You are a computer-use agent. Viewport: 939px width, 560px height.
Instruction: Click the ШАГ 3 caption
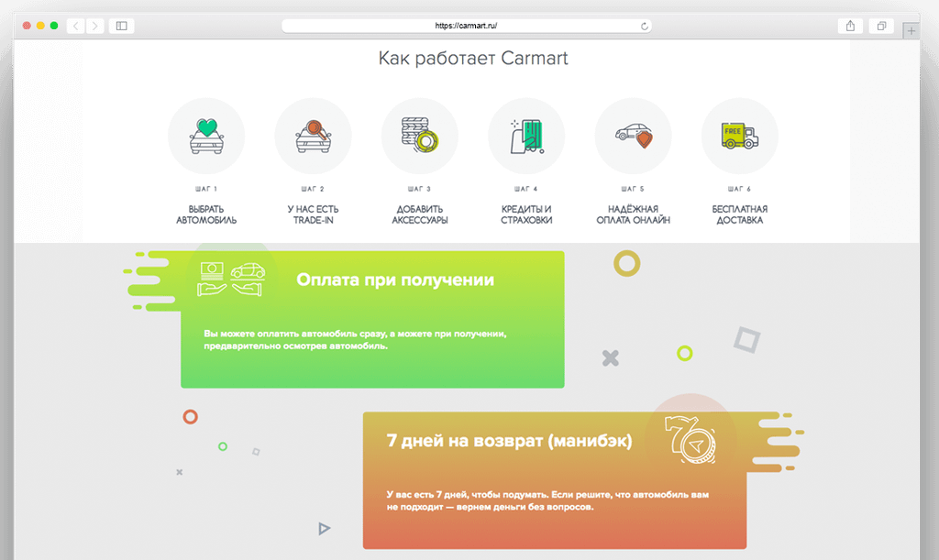[x=420, y=189]
